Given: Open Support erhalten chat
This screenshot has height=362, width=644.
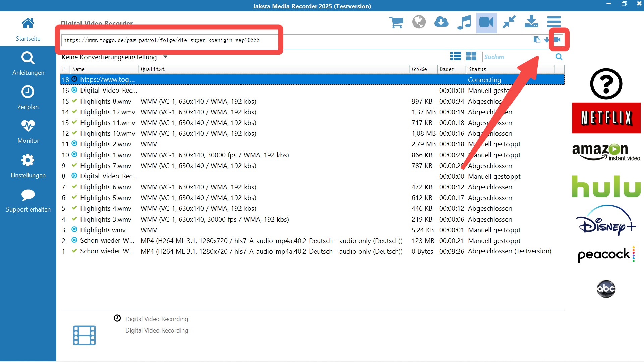Looking at the screenshot, I should point(28,200).
